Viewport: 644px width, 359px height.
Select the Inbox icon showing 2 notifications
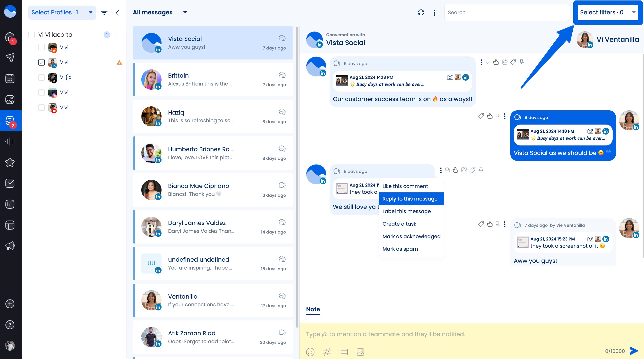pyautogui.click(x=10, y=121)
